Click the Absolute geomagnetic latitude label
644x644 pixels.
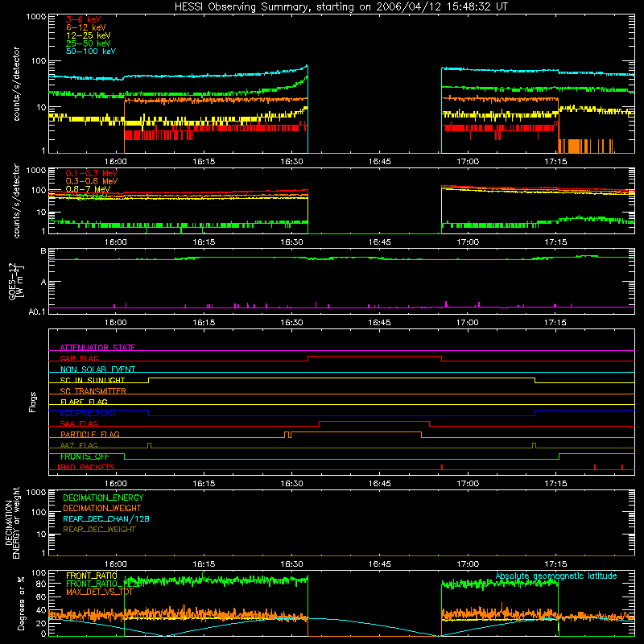click(x=556, y=576)
